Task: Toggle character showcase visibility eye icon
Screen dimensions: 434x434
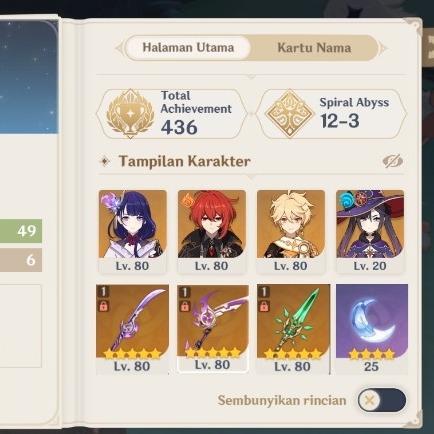Action: pos(393,161)
